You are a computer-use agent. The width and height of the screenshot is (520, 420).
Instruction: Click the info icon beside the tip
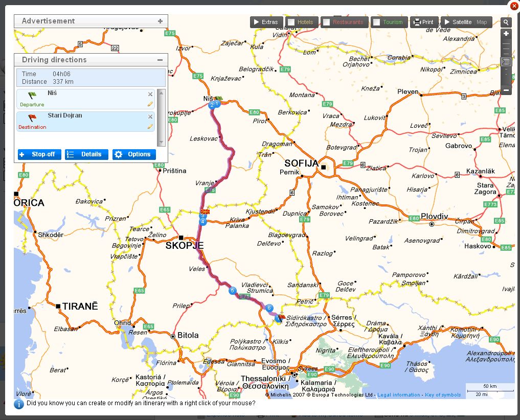(x=19, y=404)
